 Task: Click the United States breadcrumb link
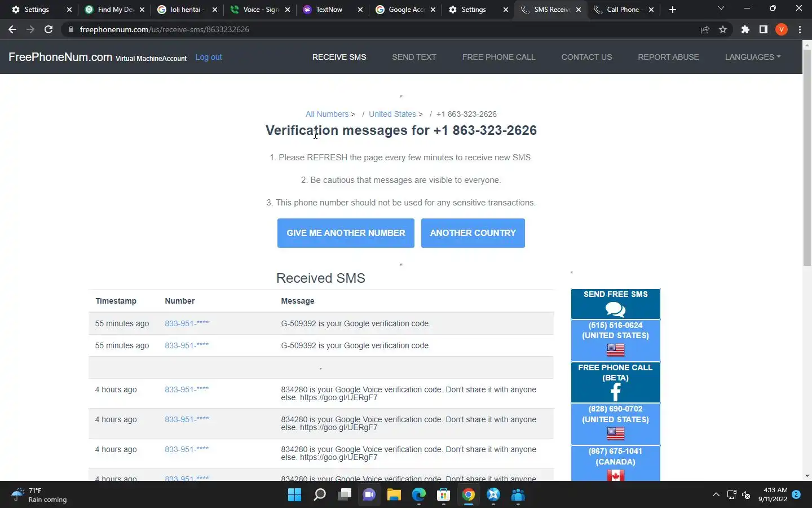point(392,114)
